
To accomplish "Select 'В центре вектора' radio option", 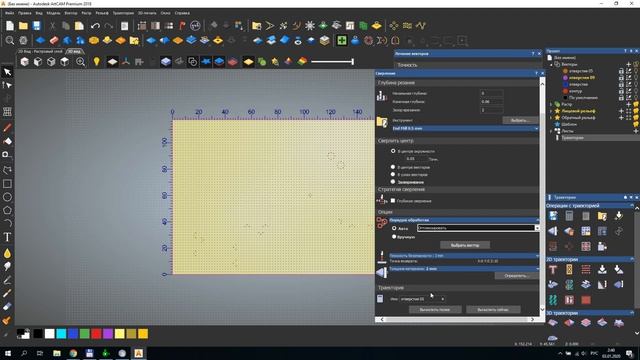I will pyautogui.click(x=393, y=167).
